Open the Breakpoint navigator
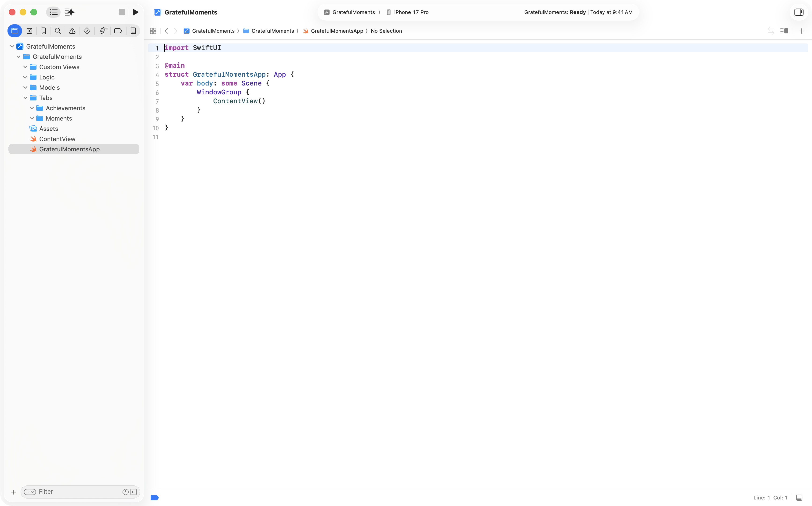This screenshot has height=506, width=812. point(118,31)
